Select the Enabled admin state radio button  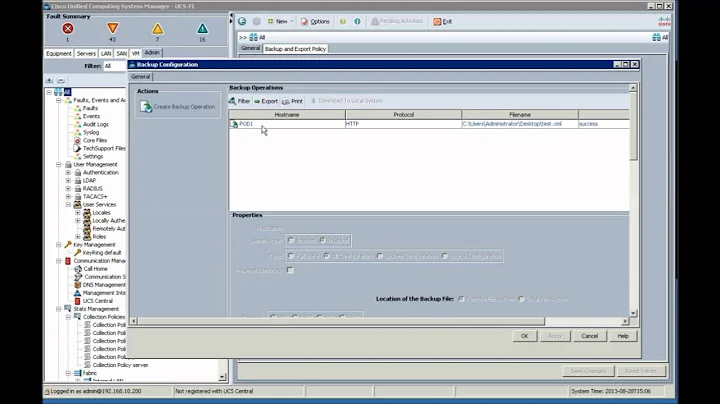click(291, 240)
